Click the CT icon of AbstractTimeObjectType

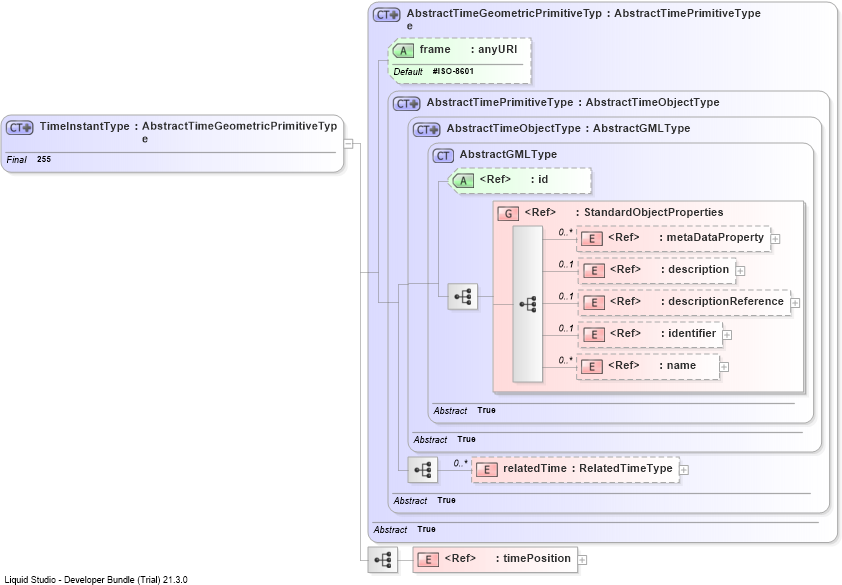coord(426,129)
